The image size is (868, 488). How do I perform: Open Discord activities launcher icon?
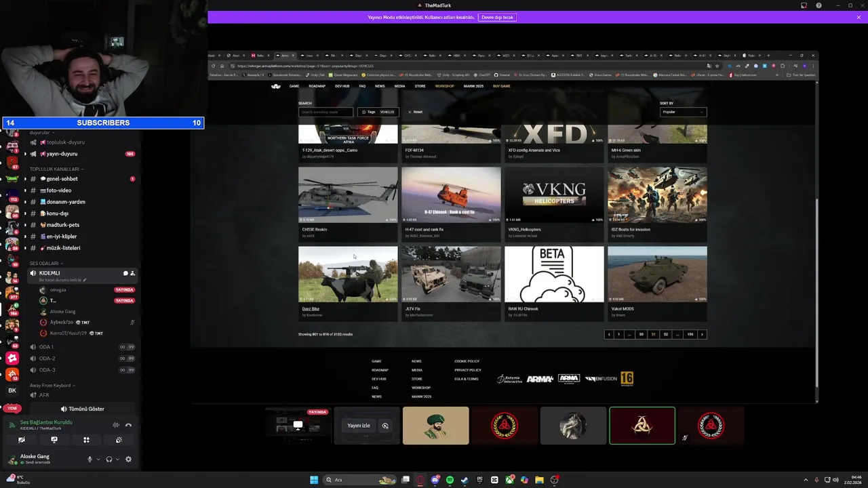86,440
